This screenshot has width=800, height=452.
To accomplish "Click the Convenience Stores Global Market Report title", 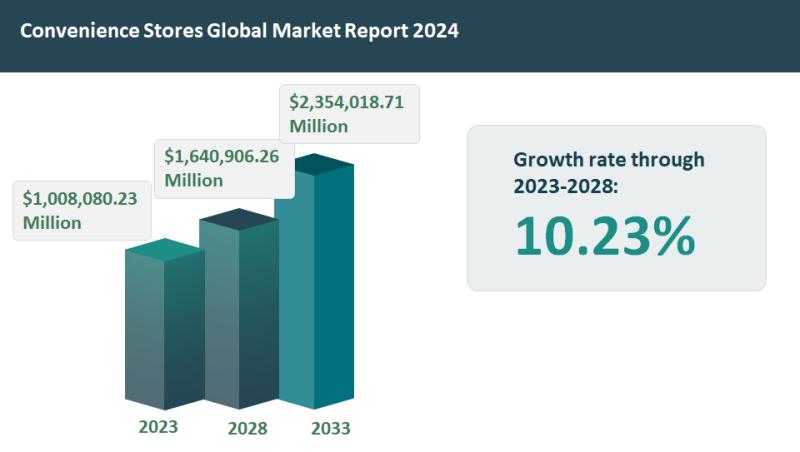I will pyautogui.click(x=239, y=31).
